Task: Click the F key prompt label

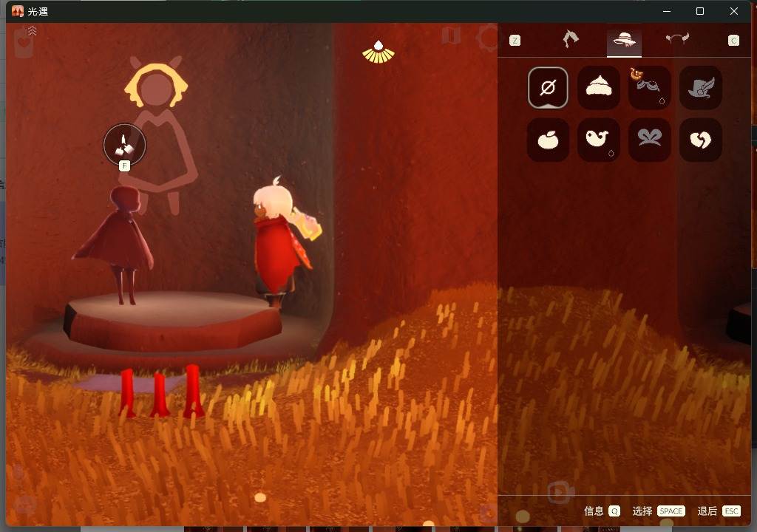Action: [124, 166]
